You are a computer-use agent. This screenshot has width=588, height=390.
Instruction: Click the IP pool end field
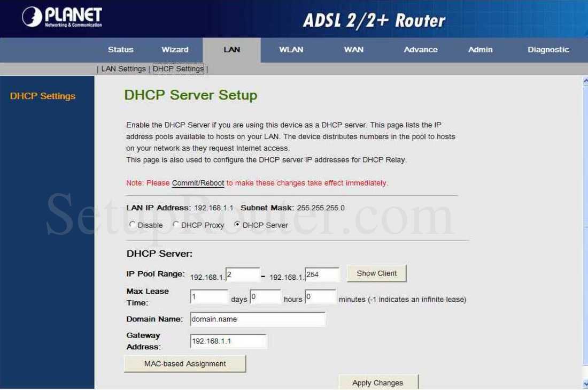tap(322, 274)
